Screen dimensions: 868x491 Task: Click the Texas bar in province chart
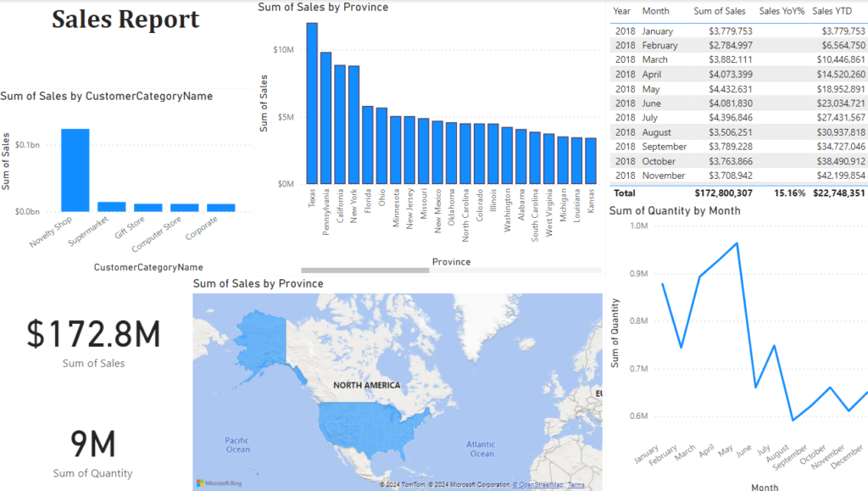tap(312, 103)
